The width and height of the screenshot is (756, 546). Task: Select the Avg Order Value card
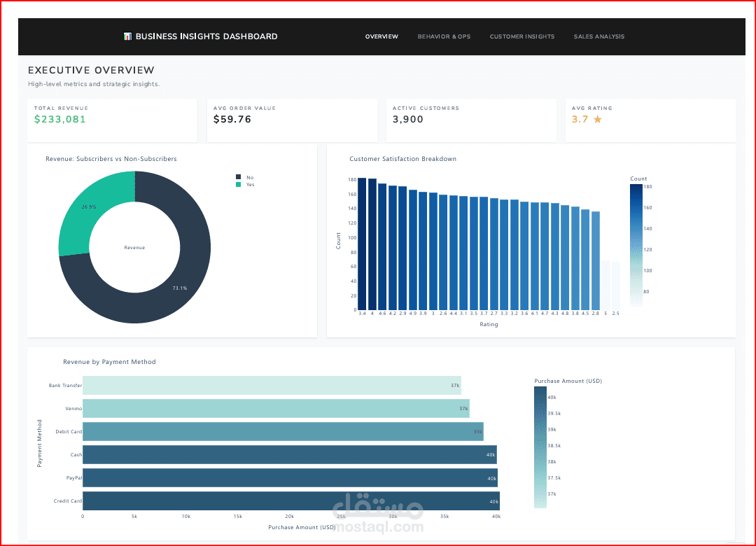point(292,120)
